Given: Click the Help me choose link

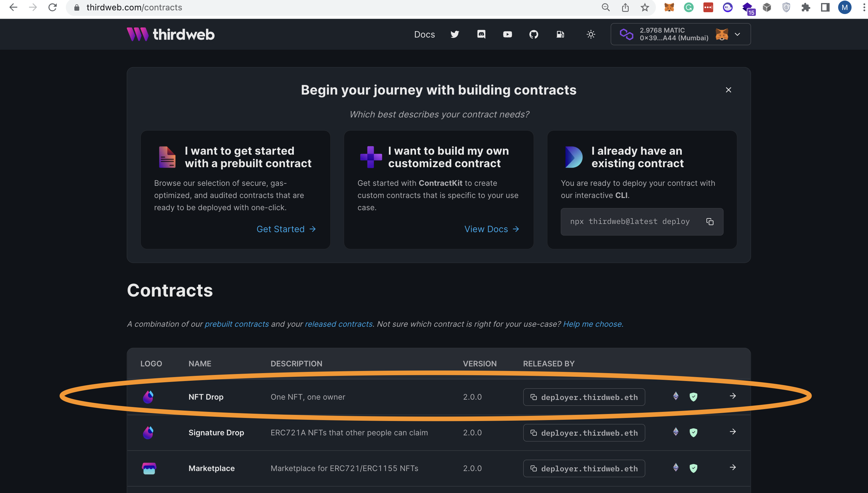Looking at the screenshot, I should (x=593, y=324).
